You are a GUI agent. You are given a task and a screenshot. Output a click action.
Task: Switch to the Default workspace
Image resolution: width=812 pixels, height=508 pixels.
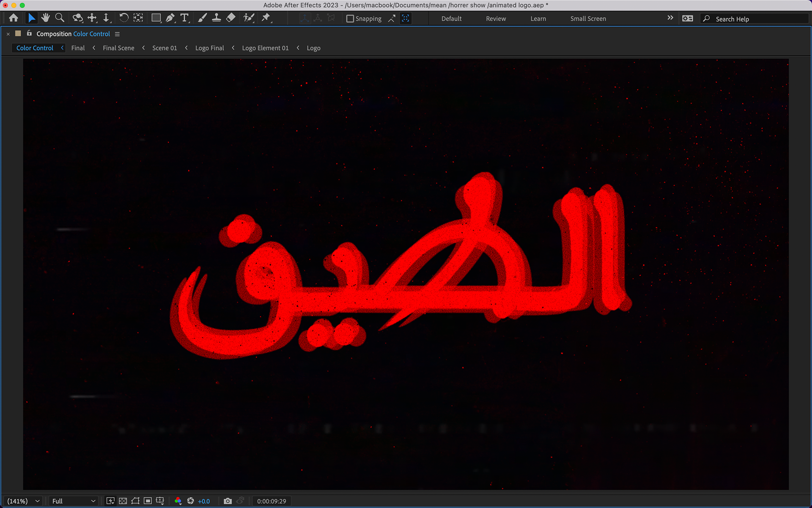[x=451, y=19]
